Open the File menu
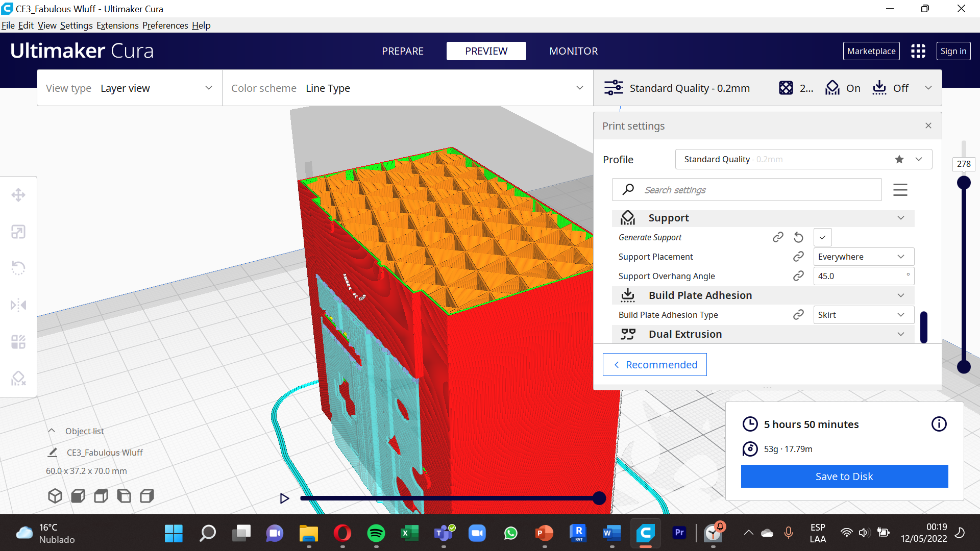The width and height of the screenshot is (980, 551). tap(8, 26)
